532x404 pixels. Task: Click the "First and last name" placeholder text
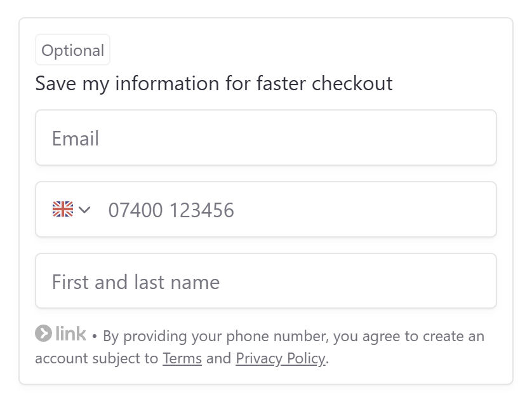point(136,282)
